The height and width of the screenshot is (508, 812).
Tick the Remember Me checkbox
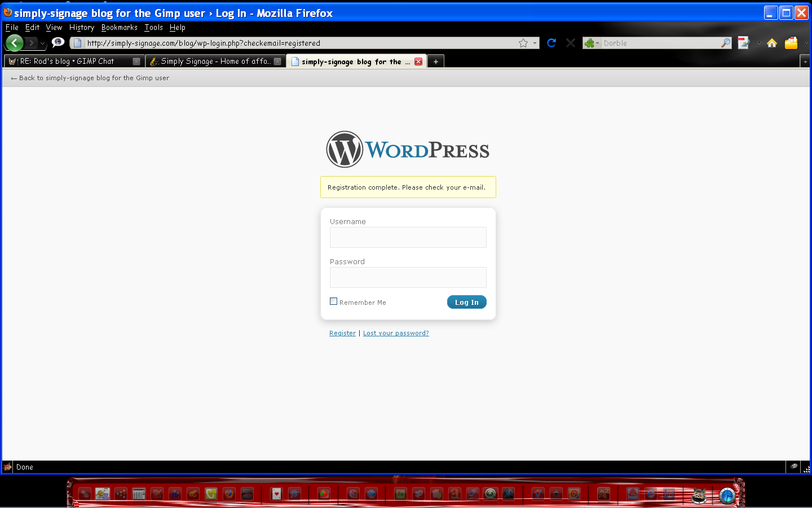coord(334,301)
